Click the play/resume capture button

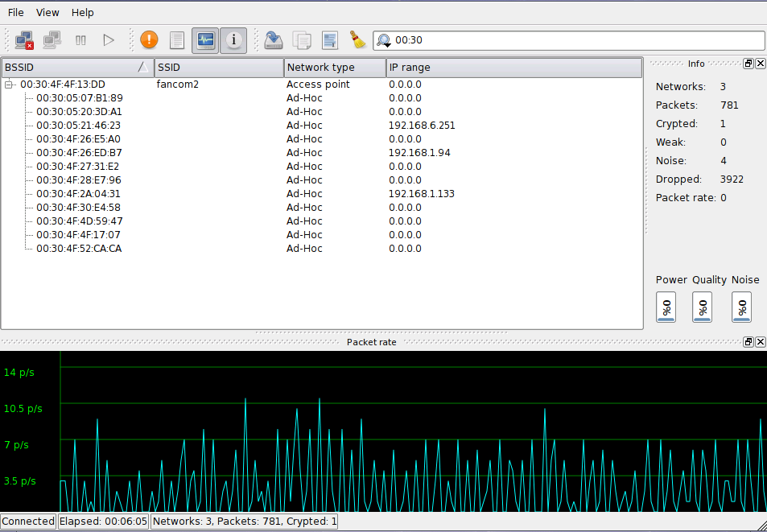(x=109, y=40)
